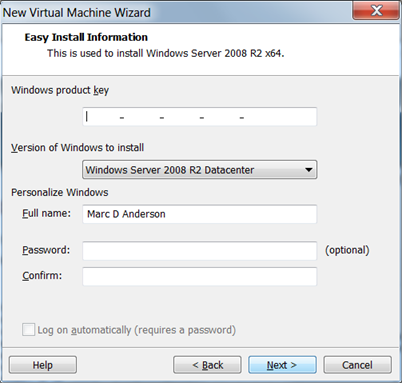The height and width of the screenshot is (383, 402).
Task: Open the Help button
Action: (43, 365)
